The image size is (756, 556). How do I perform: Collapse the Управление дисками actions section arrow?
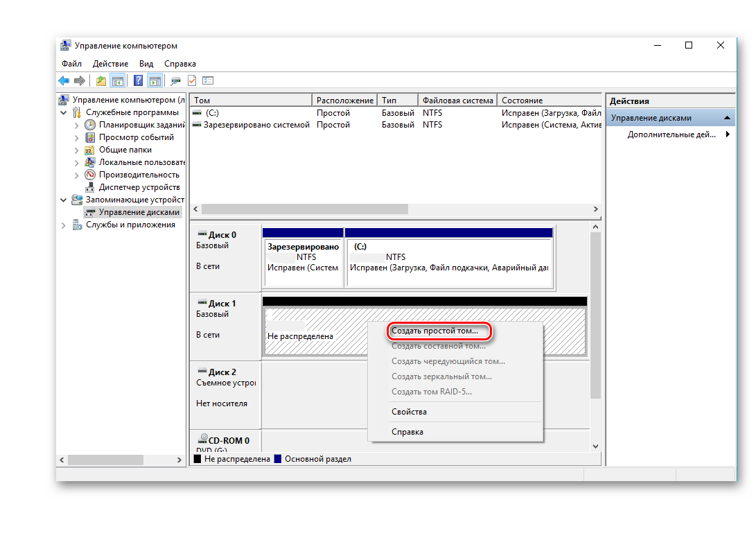pos(727,118)
